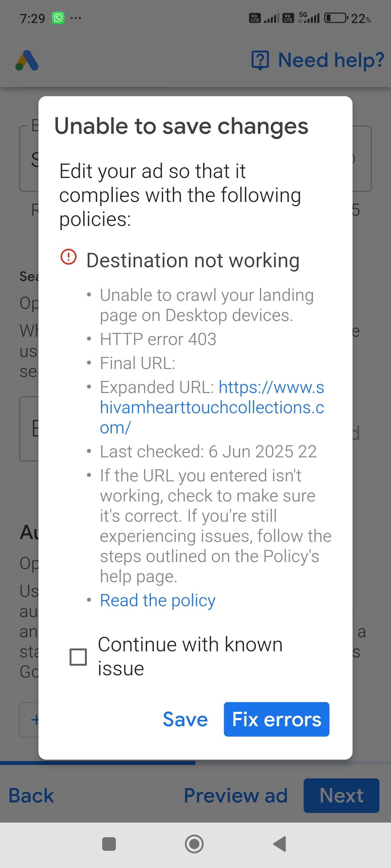
Task: Tap the Continue with known issue label
Action: pos(190,656)
